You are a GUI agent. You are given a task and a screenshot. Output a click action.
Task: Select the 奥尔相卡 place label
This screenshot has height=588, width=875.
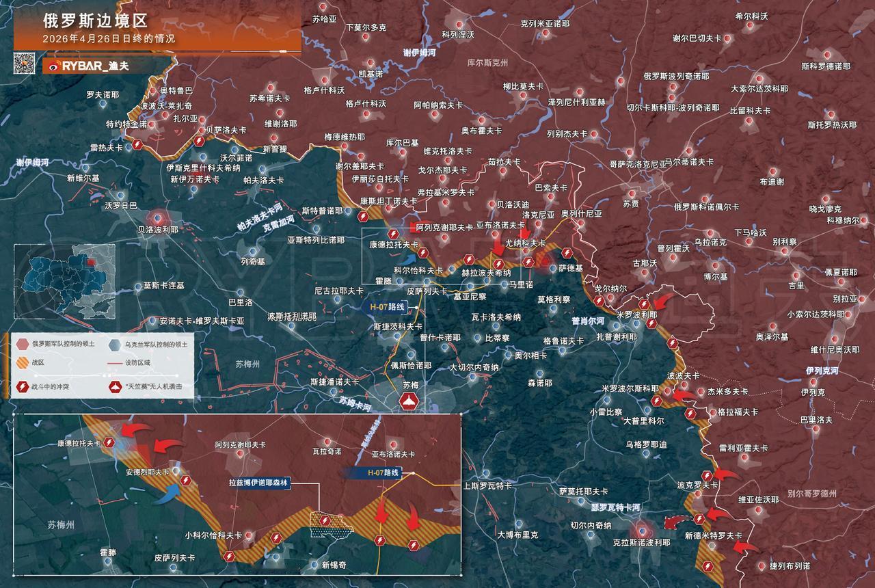(x=530, y=356)
